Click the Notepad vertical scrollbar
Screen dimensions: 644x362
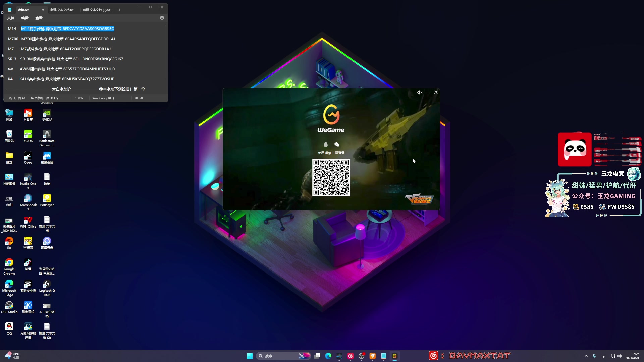(166, 53)
